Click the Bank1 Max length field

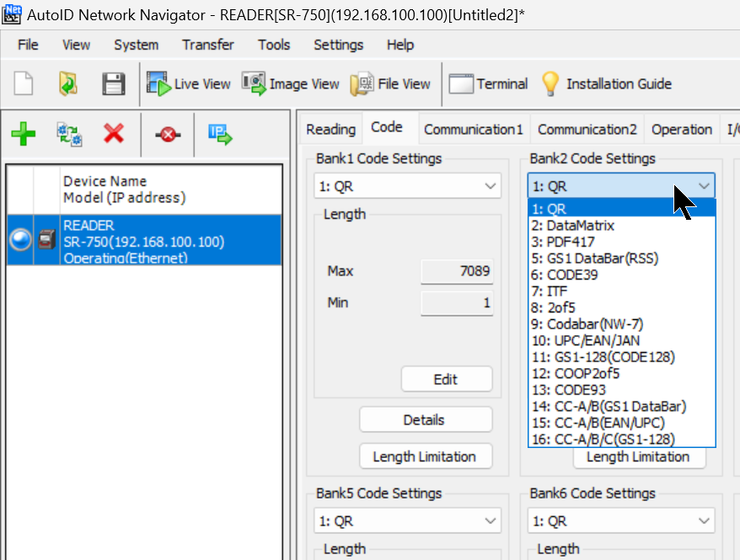[456, 271]
